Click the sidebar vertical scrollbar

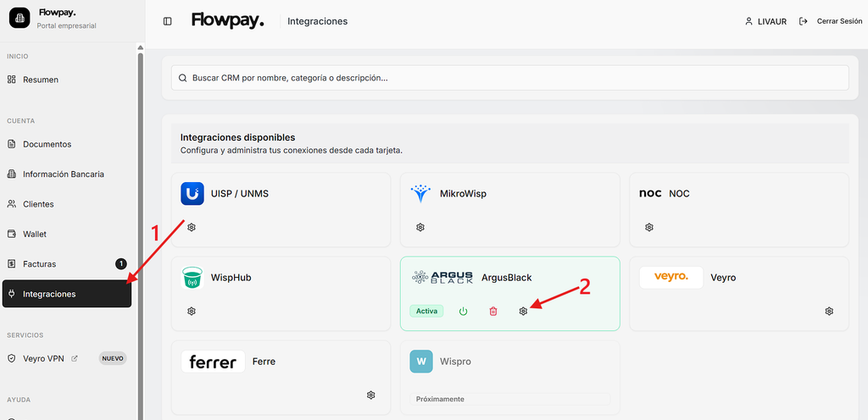pos(140,232)
